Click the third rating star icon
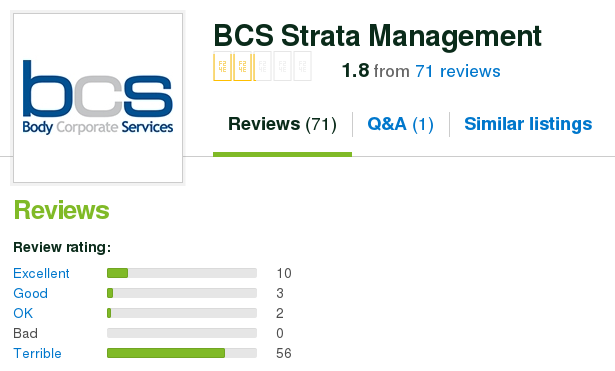 click(262, 66)
